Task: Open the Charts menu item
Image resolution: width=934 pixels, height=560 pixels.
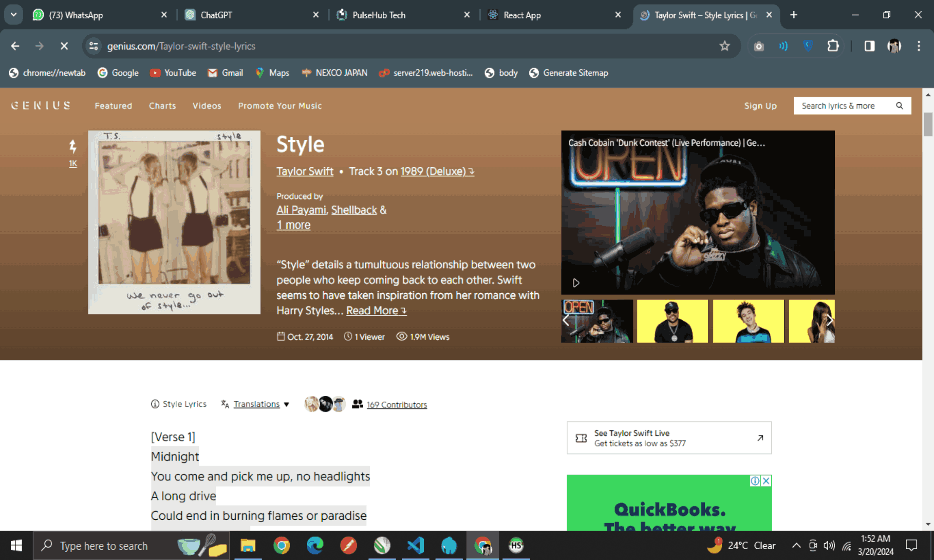Action: tap(162, 106)
